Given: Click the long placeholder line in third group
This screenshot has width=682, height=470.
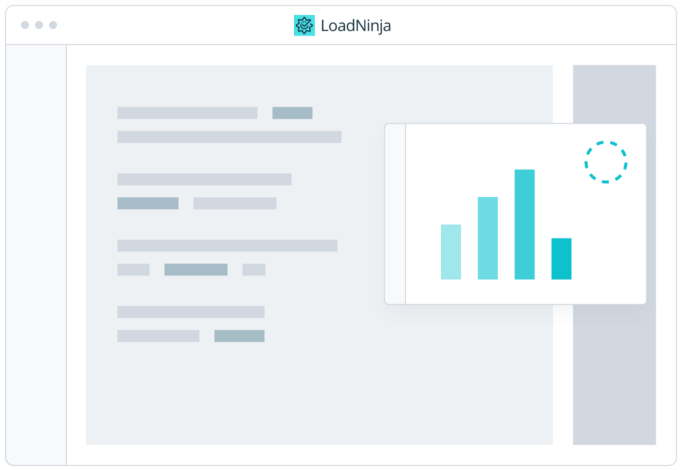Looking at the screenshot, I should 227,246.
